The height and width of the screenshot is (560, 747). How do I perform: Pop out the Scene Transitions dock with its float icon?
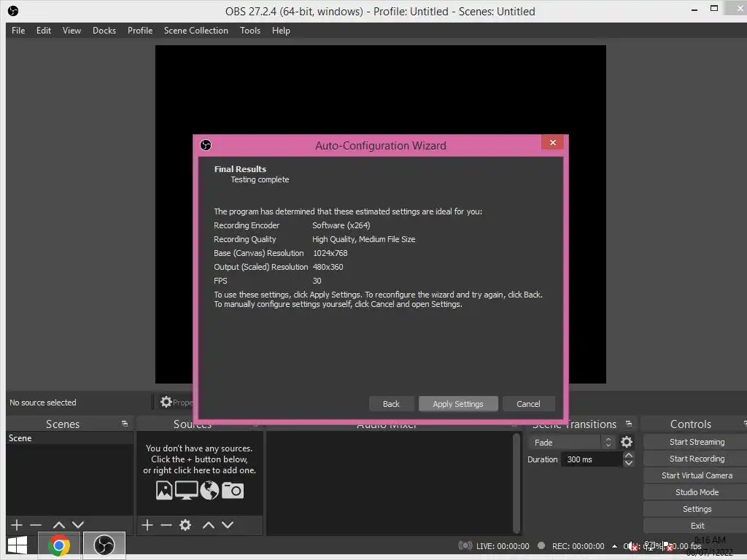pos(628,424)
